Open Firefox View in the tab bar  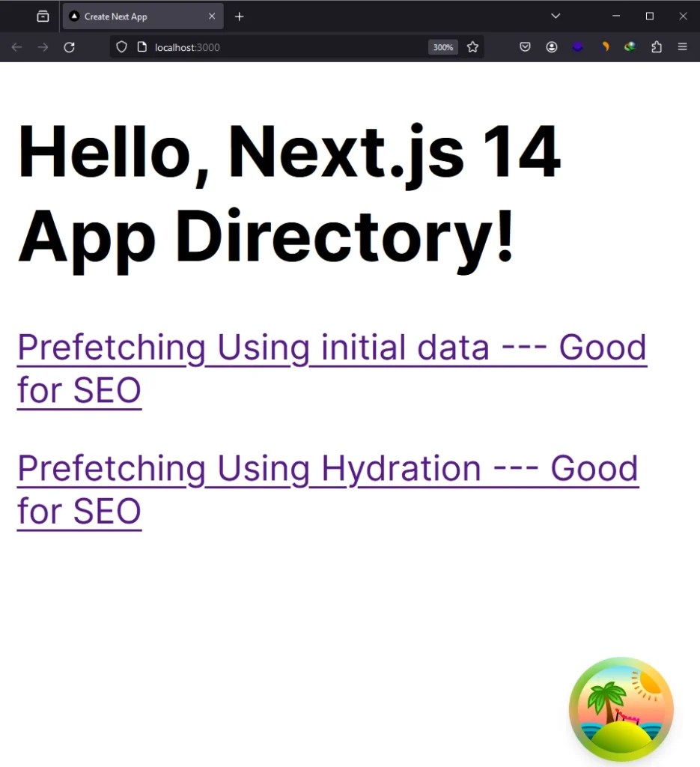(x=43, y=16)
